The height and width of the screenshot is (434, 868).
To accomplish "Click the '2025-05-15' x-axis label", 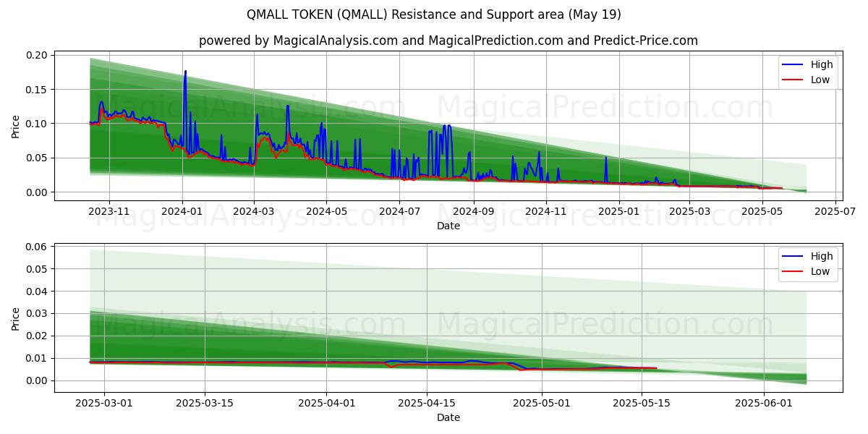I will point(642,403).
